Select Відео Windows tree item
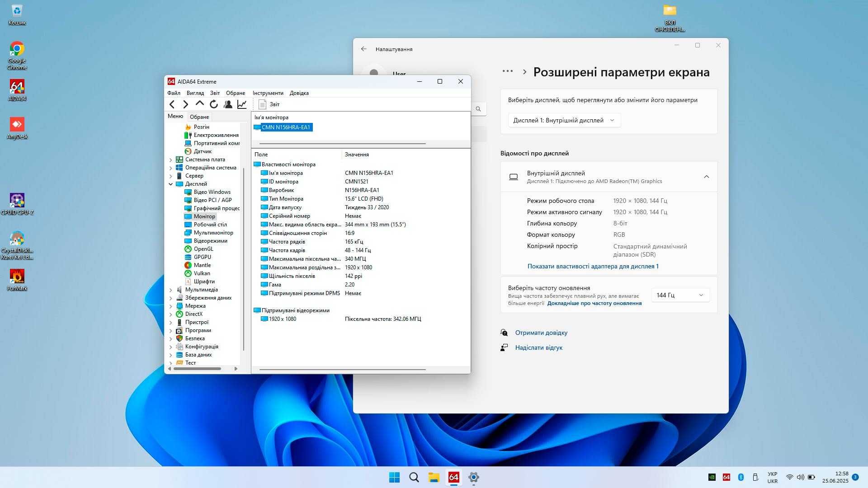868x488 pixels. (208, 192)
